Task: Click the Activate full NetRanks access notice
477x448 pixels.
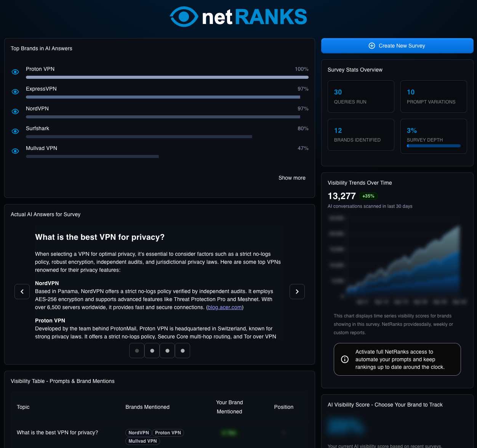Action: [397, 359]
